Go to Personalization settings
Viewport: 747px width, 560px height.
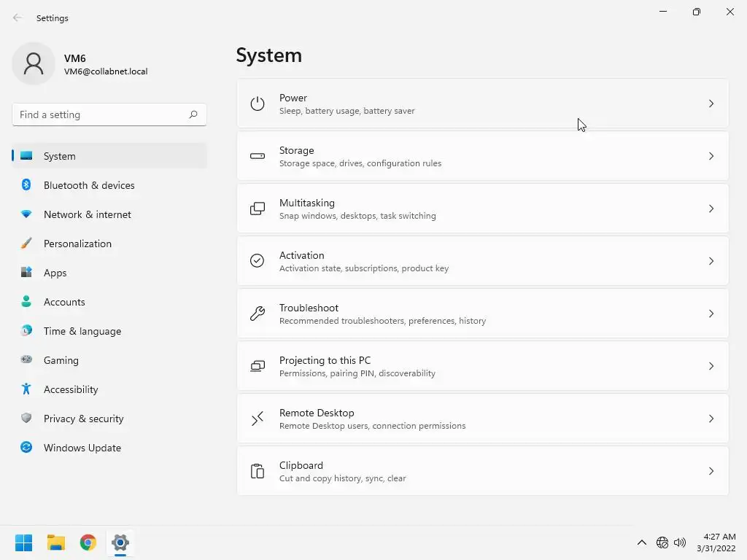pyautogui.click(x=109, y=244)
